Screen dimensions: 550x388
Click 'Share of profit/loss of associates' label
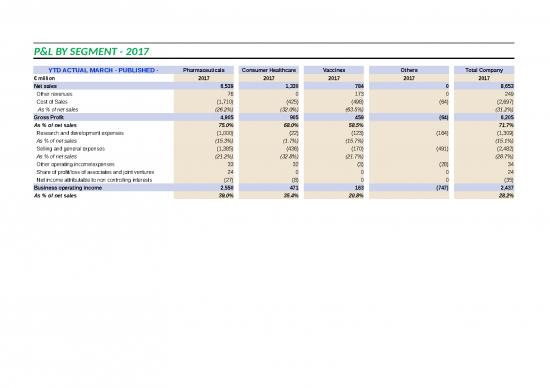tap(95, 172)
